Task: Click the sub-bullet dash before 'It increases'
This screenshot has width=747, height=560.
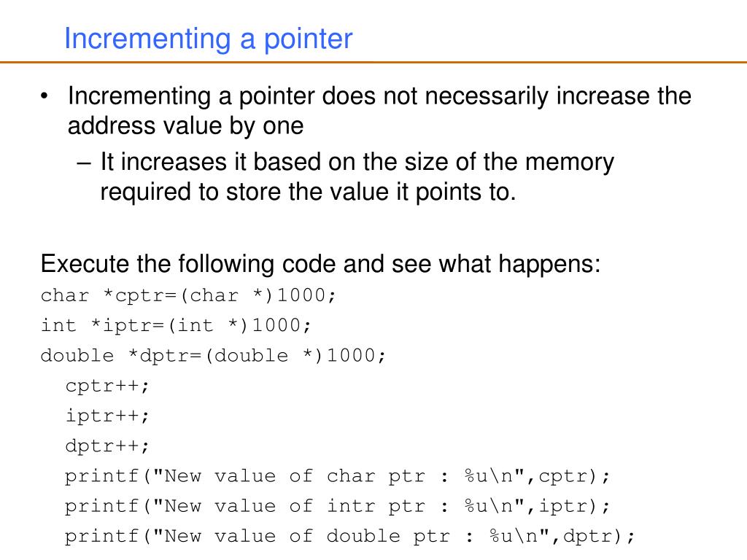Action: point(84,163)
